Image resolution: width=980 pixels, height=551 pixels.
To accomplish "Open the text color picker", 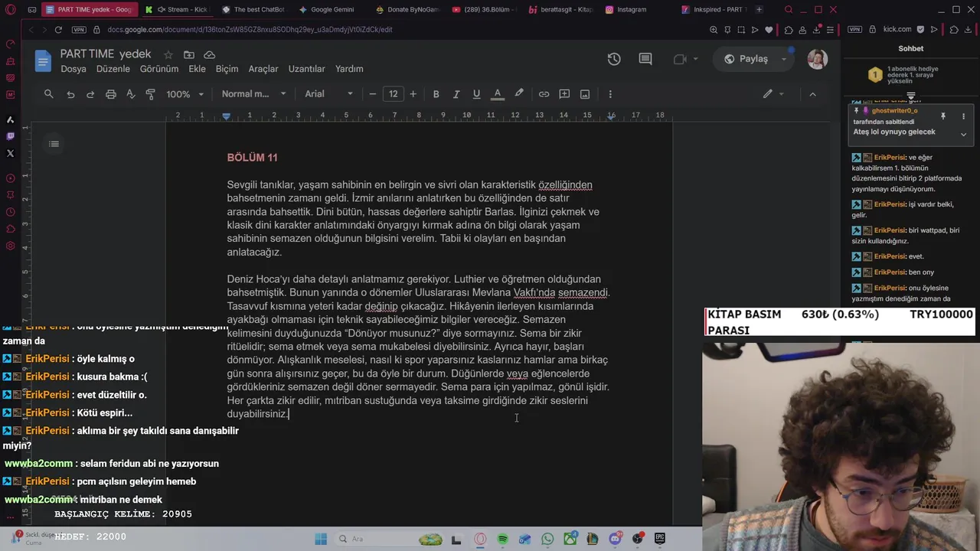I will click(x=498, y=94).
